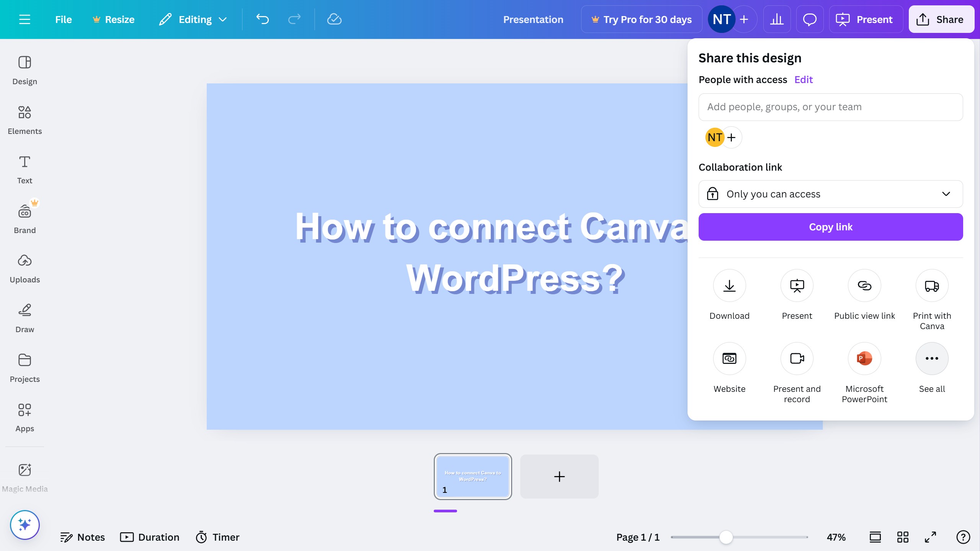Image resolution: width=980 pixels, height=551 pixels.
Task: Click the undo arrow in toolbar
Action: click(263, 19)
